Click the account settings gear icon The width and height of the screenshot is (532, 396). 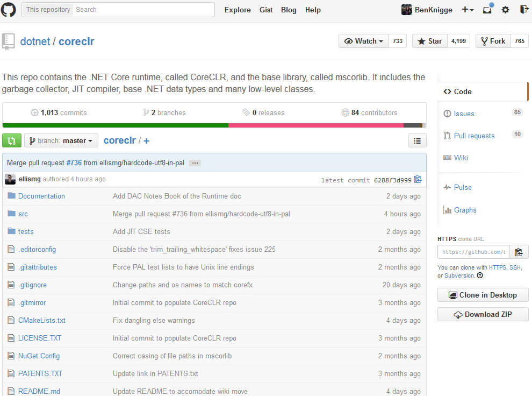tap(504, 10)
